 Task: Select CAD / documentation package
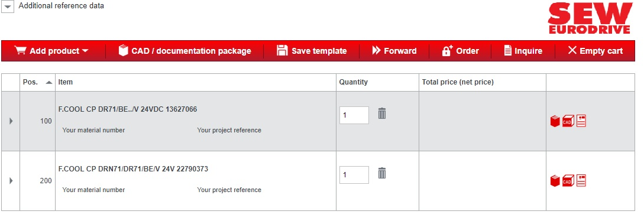tap(185, 51)
